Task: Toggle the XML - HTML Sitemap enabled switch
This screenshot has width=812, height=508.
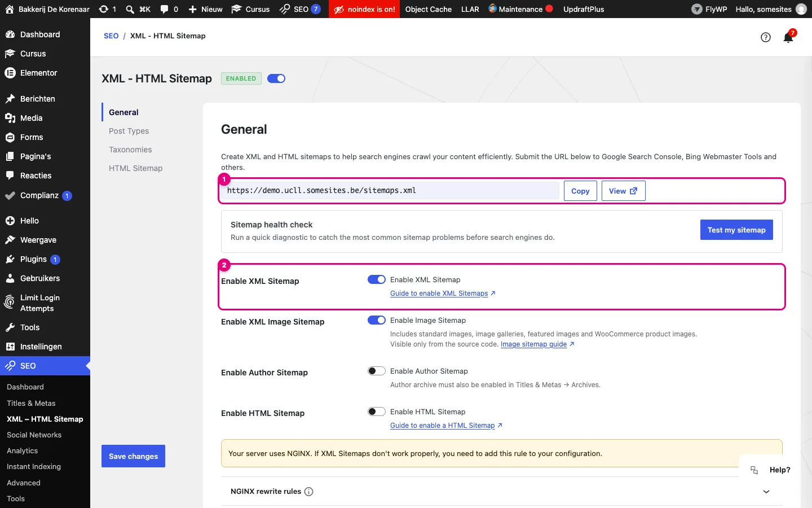Action: pos(276,78)
